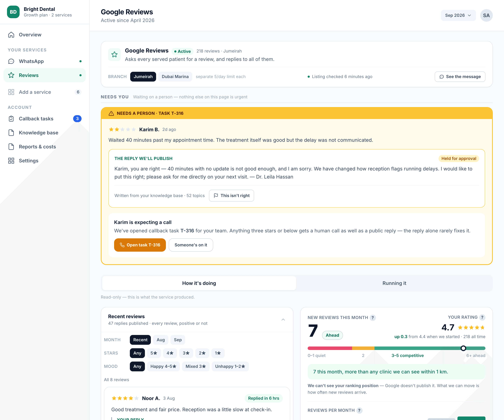
Task: Click the 6 count badge on Add a service
Action: [x=78, y=92]
